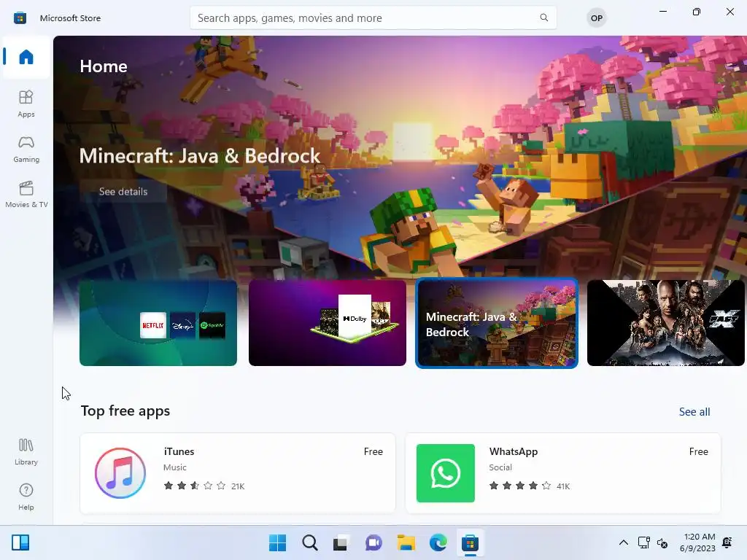Open the Apps section in the sidebar
The image size is (747, 560).
pos(26,104)
